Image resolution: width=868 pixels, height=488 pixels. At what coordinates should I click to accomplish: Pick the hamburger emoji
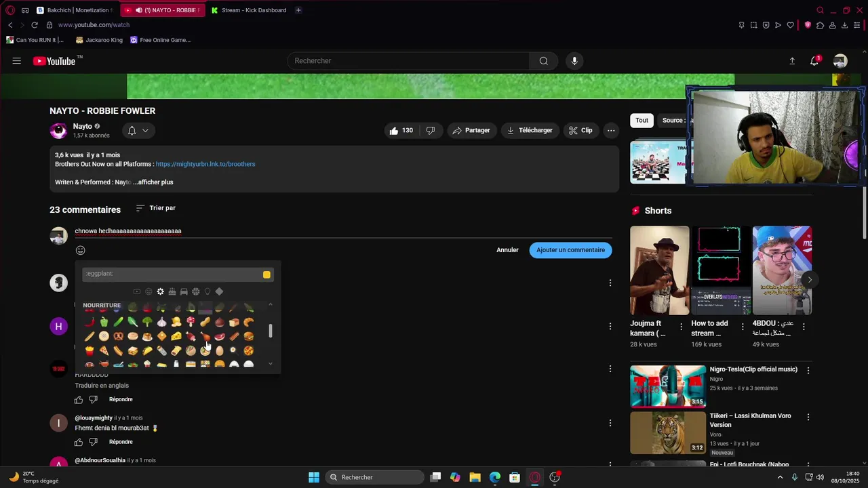tap(249, 336)
